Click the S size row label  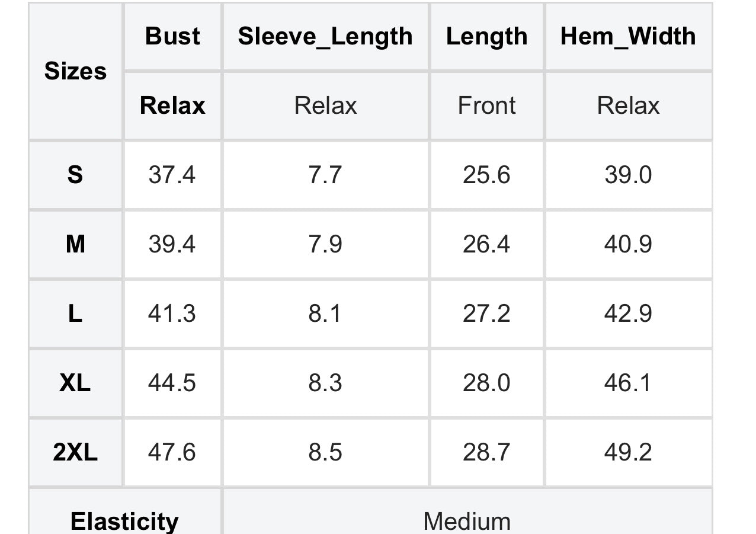[75, 175]
